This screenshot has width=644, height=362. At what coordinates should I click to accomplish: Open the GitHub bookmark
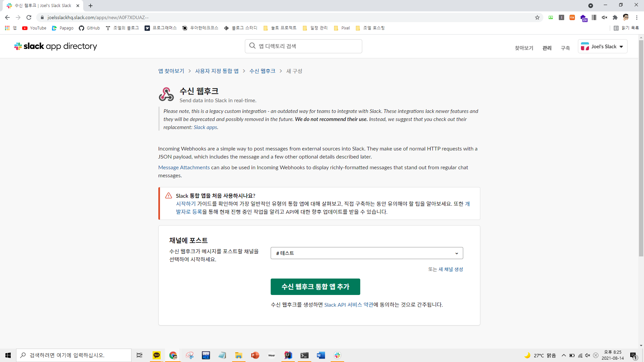pos(89,28)
